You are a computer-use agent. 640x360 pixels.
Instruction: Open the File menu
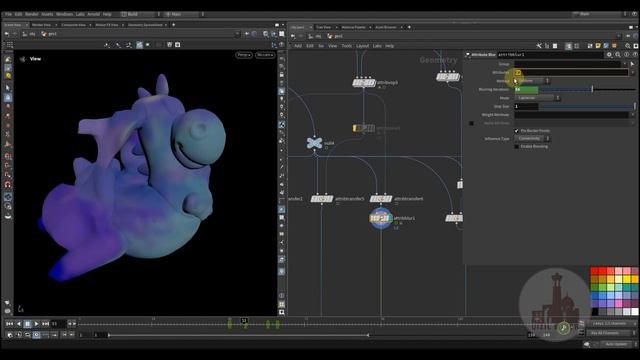click(x=8, y=14)
